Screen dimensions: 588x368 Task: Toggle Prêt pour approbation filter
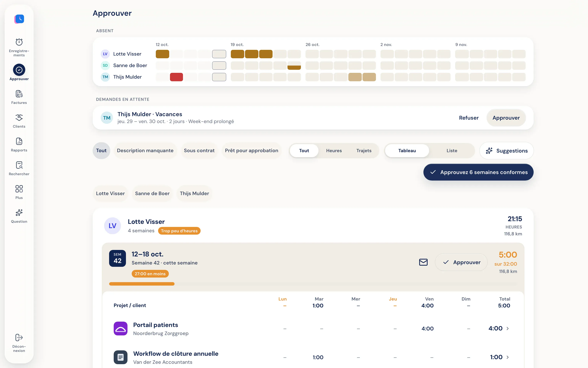pyautogui.click(x=252, y=151)
